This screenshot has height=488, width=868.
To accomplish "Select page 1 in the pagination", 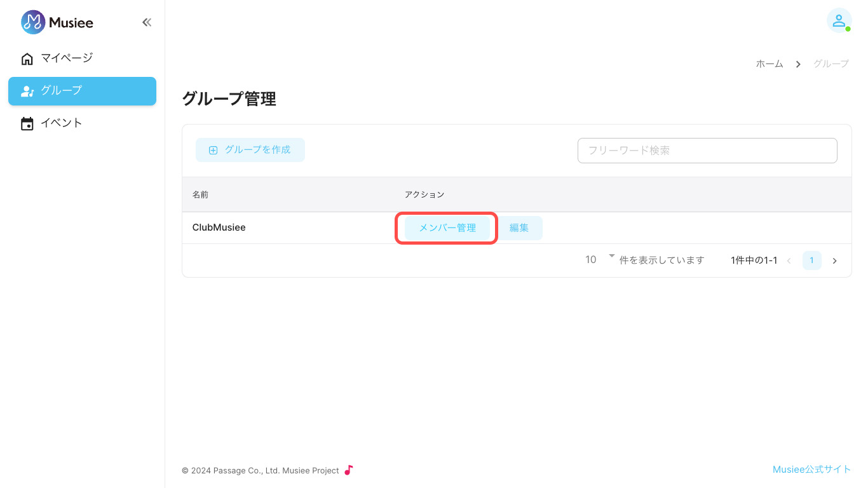I will pos(811,261).
